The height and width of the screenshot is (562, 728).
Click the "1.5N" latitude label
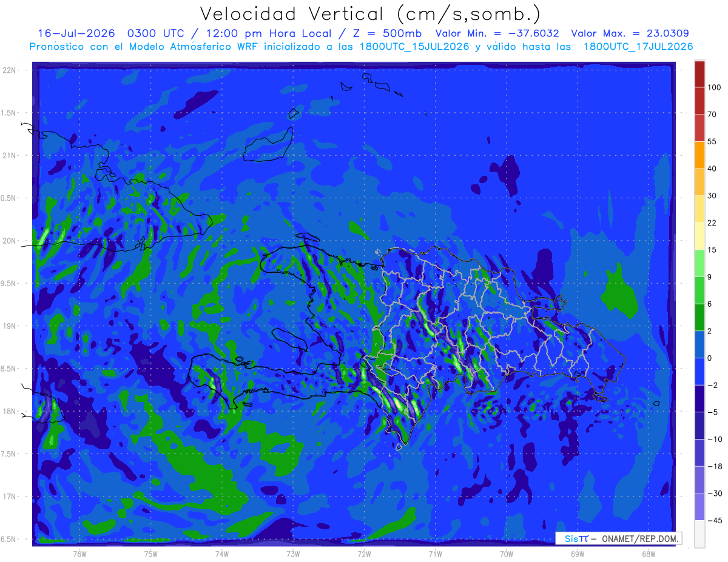(9, 113)
